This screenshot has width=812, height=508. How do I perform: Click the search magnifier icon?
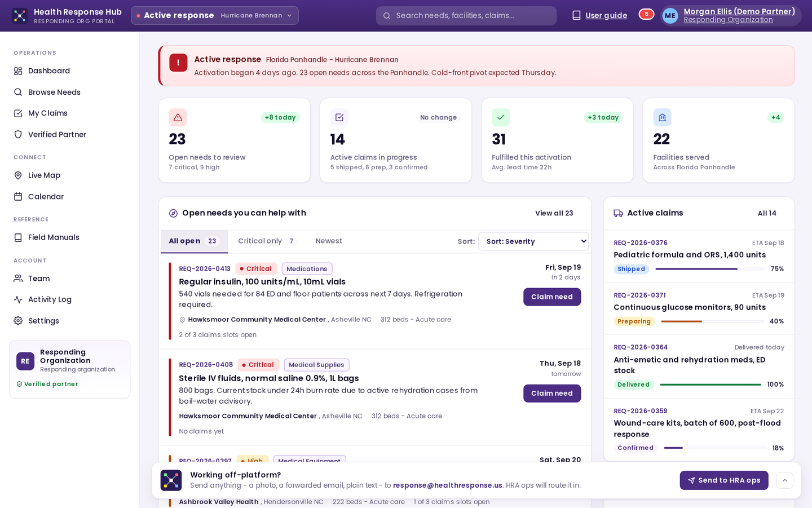(x=387, y=16)
